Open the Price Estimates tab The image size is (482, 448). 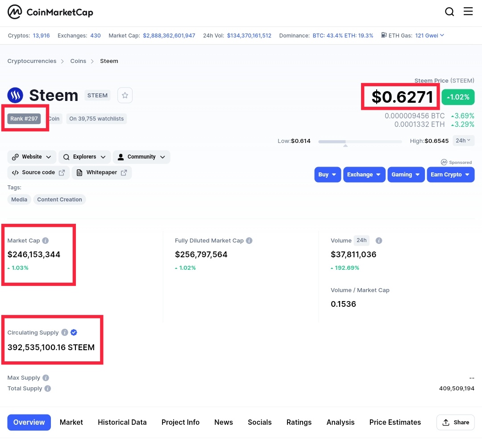(395, 422)
